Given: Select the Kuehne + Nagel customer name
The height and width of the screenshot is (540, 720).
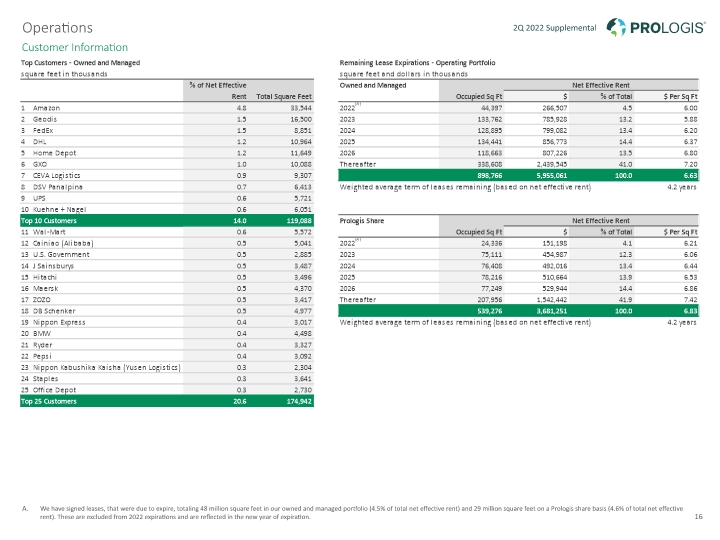Looking at the screenshot, I should coord(59,209).
